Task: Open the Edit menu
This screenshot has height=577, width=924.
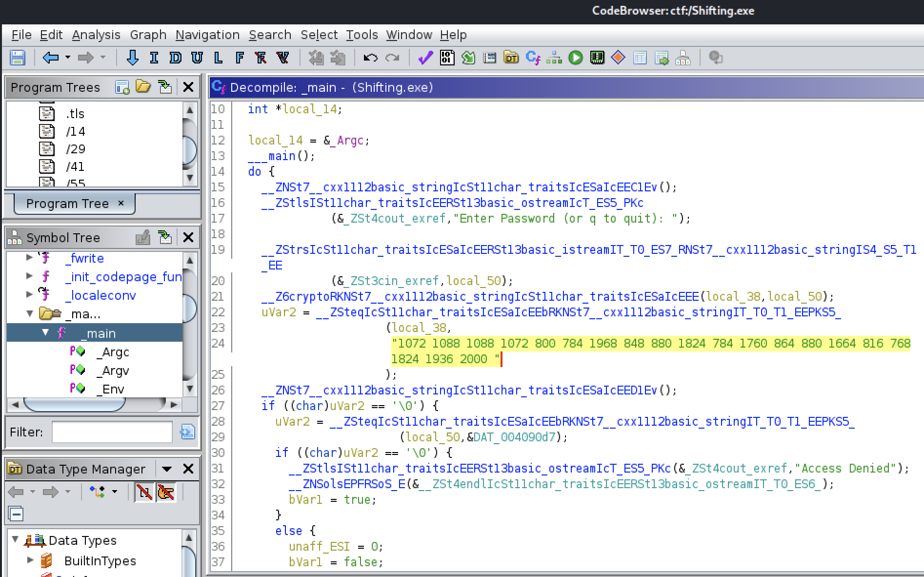Action: click(x=51, y=35)
